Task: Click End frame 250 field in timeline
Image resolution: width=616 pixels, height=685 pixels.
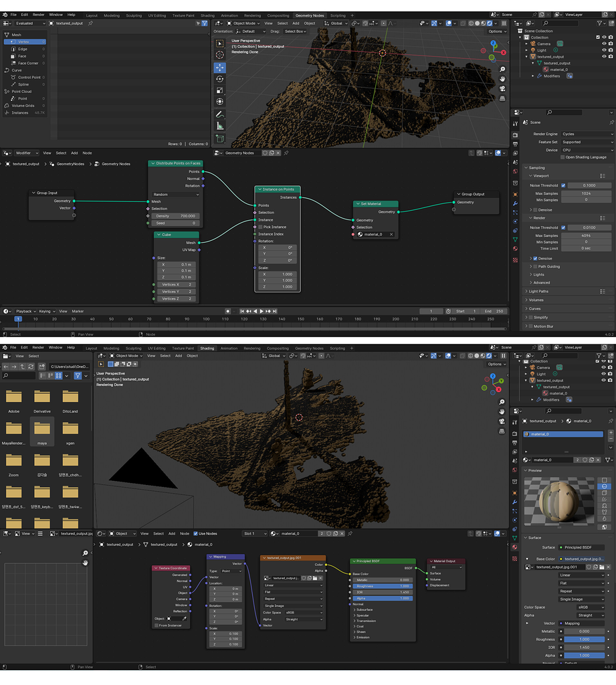Action: click(x=494, y=312)
